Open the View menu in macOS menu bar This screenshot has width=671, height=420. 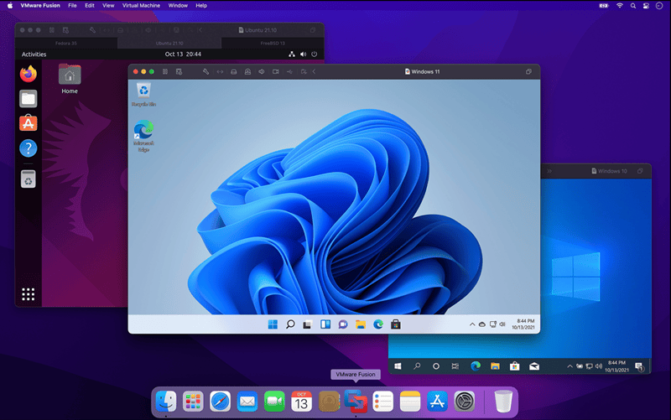[108, 6]
